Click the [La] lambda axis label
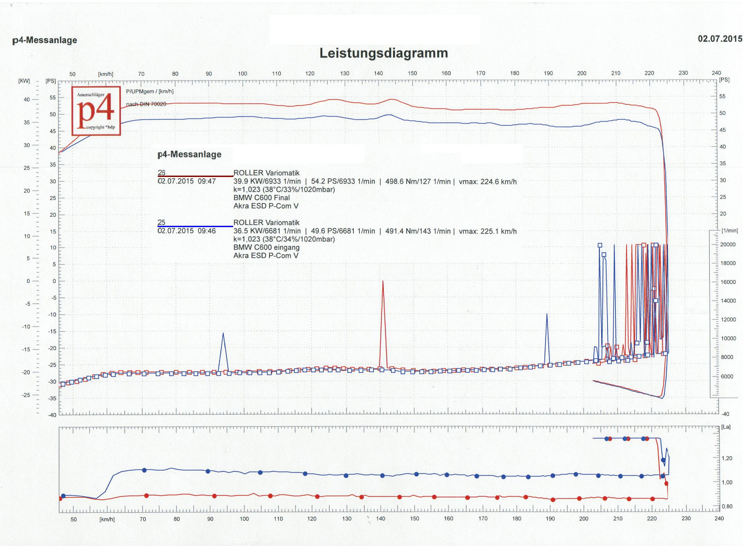Viewport: 756px width, 546px height. (726, 427)
